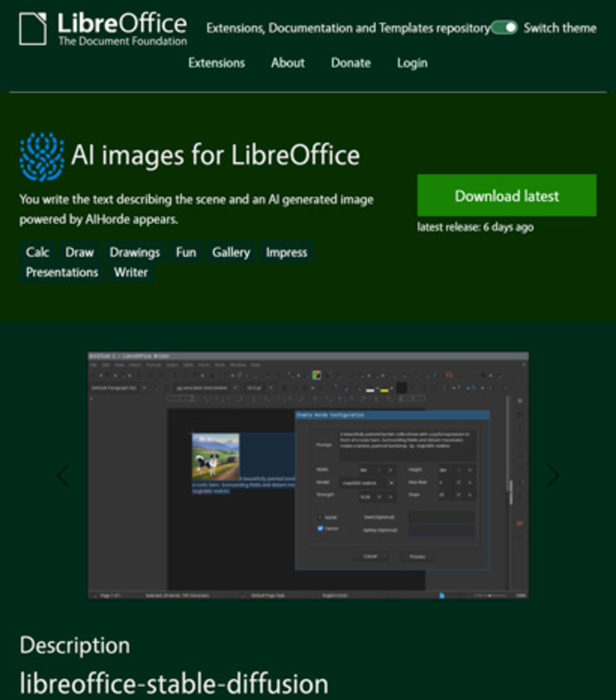
Task: Select the Gallery tag
Action: [231, 252]
